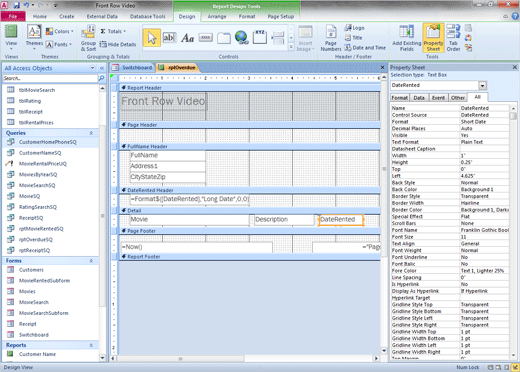This screenshot has height=372, width=520.
Task: Switch to Other tab in Property Sheet
Action: point(458,98)
